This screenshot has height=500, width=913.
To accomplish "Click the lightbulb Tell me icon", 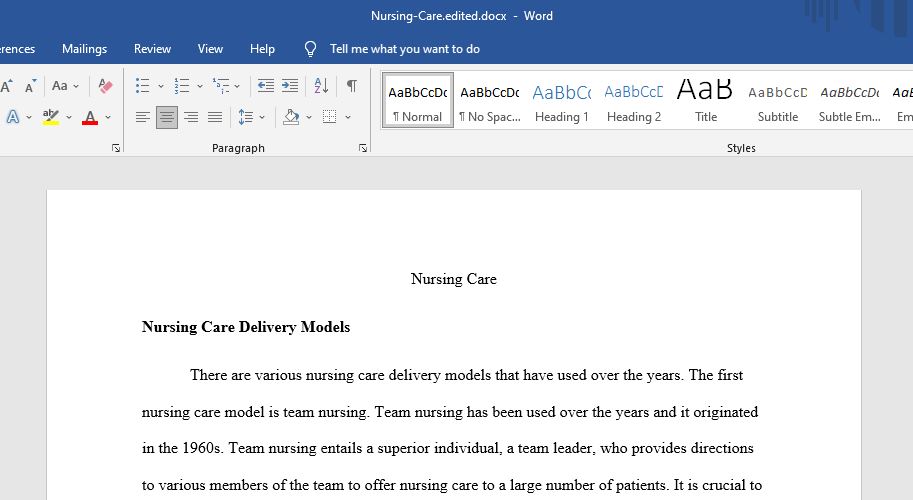I will [310, 49].
